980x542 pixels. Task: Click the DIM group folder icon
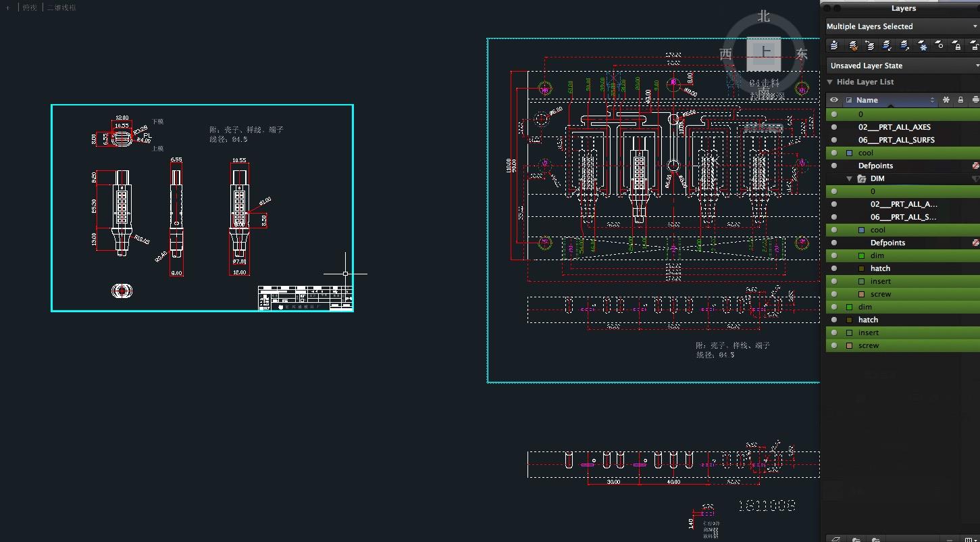point(862,178)
